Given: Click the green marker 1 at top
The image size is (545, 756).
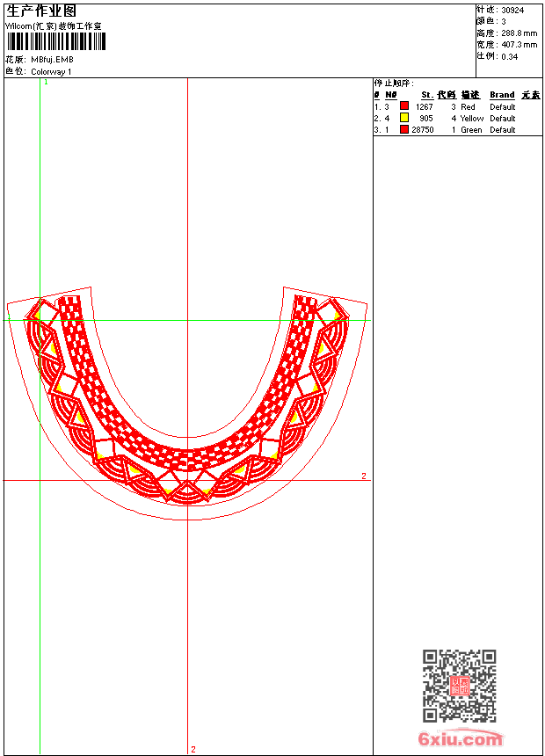Looking at the screenshot, I should (x=46, y=82).
